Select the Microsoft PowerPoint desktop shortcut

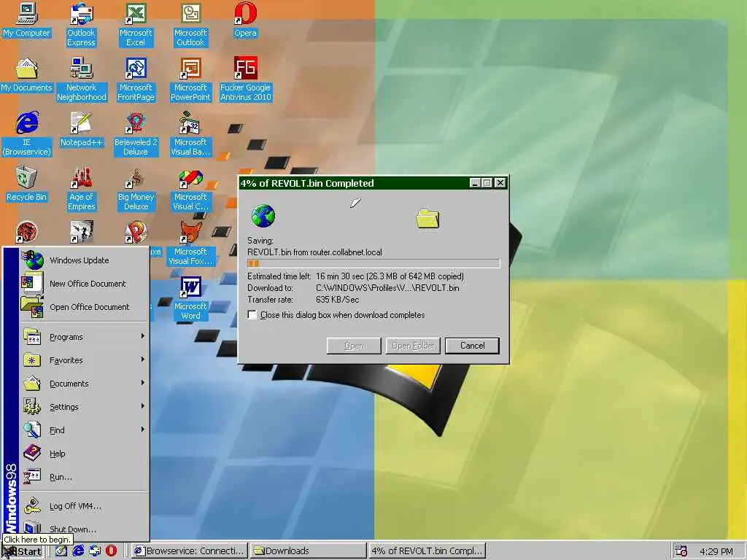[x=190, y=79]
